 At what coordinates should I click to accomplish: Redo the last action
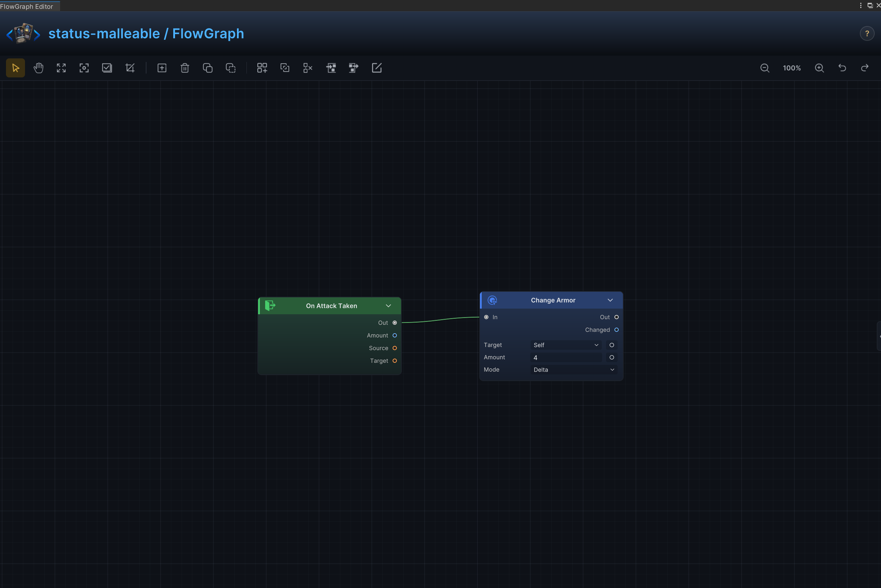click(865, 68)
